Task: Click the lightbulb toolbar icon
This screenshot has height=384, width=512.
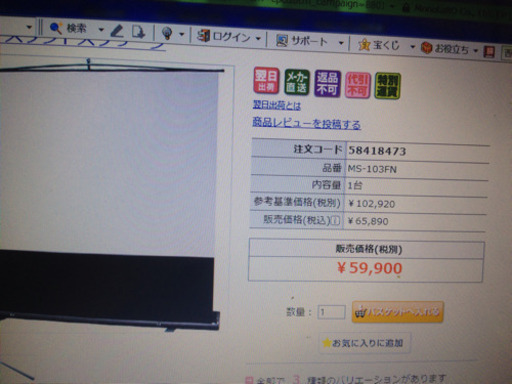Action: click(x=167, y=33)
